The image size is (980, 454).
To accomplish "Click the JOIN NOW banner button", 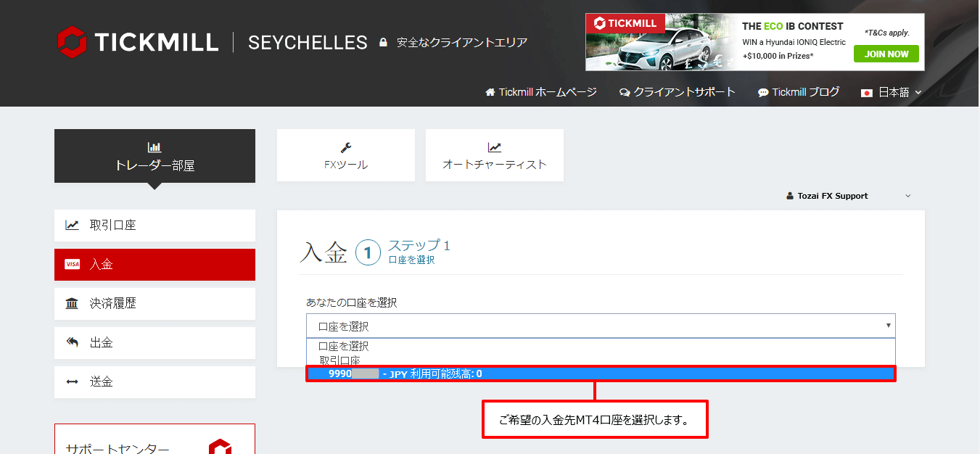I will [x=886, y=54].
